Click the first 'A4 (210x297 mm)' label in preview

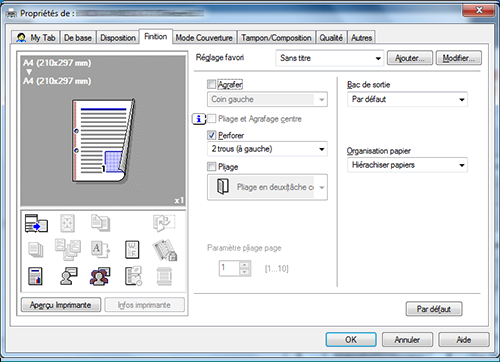pos(57,63)
